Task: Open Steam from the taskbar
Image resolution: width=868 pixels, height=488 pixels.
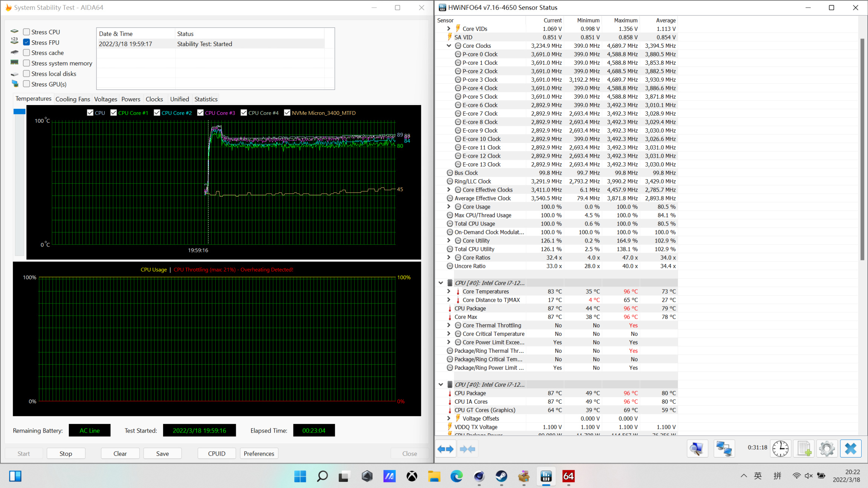Action: click(501, 476)
